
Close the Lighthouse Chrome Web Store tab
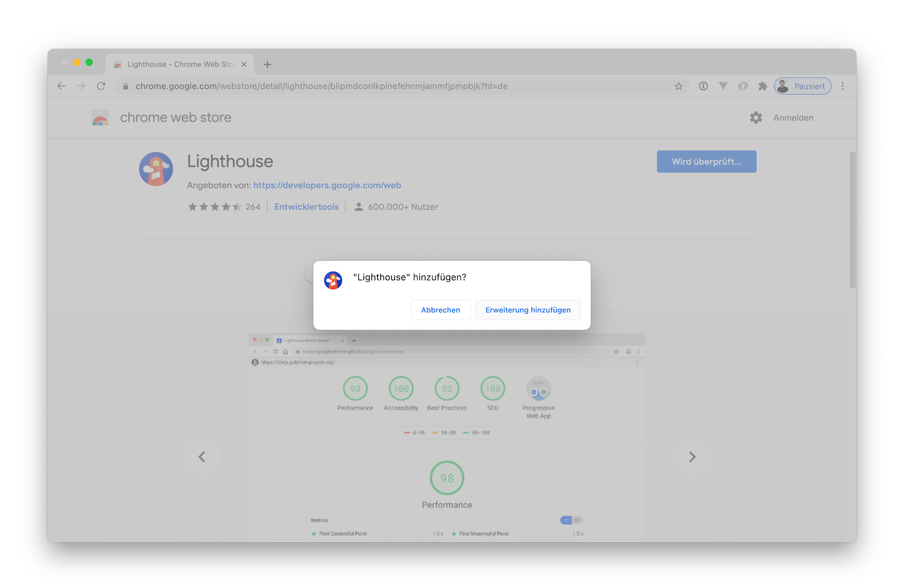(x=244, y=64)
